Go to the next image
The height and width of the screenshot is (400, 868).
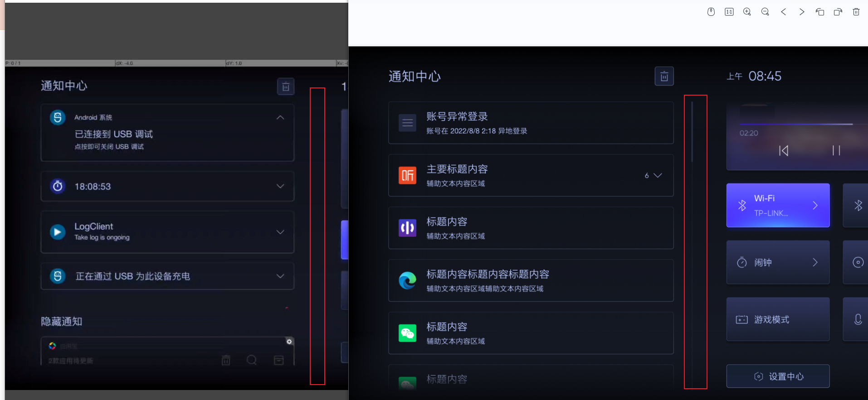[x=801, y=12]
